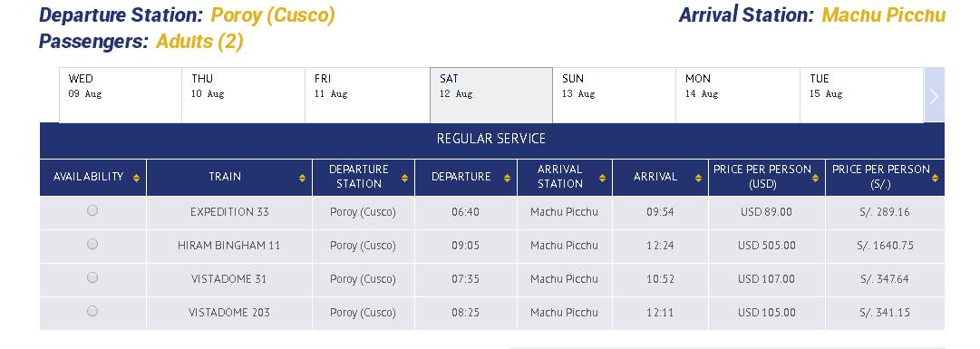Sort by Departure Station arrows icon
This screenshot has width=980, height=349.
pos(404,178)
